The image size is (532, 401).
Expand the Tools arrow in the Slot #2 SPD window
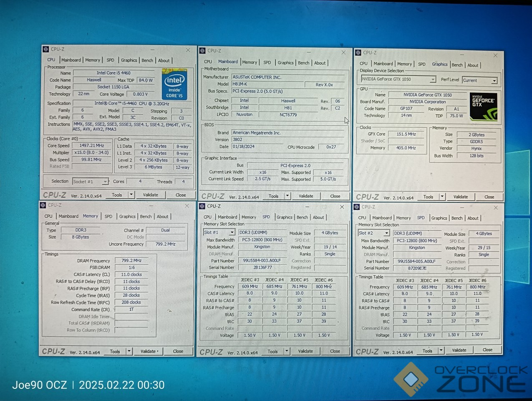pos(441,350)
